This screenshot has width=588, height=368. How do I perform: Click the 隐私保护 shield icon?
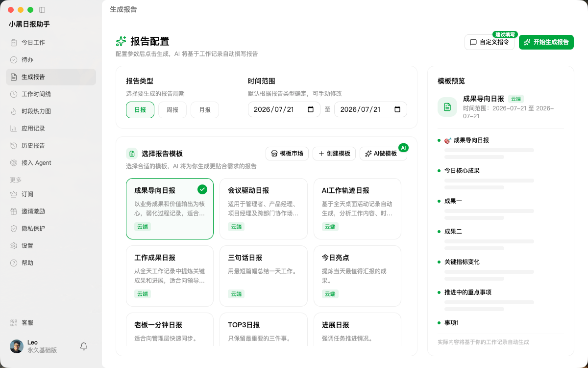click(14, 229)
